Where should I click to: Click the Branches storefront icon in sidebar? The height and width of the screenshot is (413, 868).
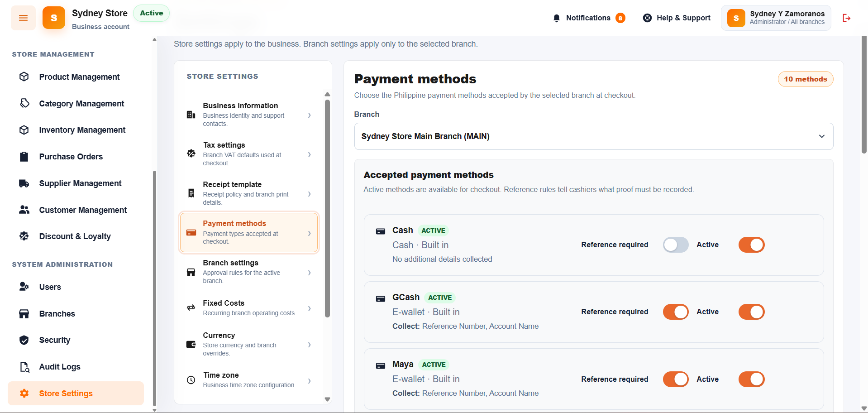coord(24,314)
